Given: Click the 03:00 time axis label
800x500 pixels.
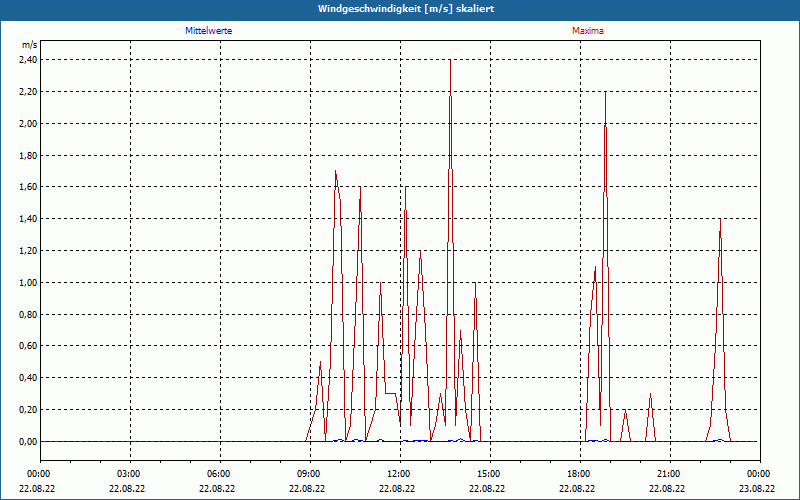Looking at the screenshot, I should (131, 474).
